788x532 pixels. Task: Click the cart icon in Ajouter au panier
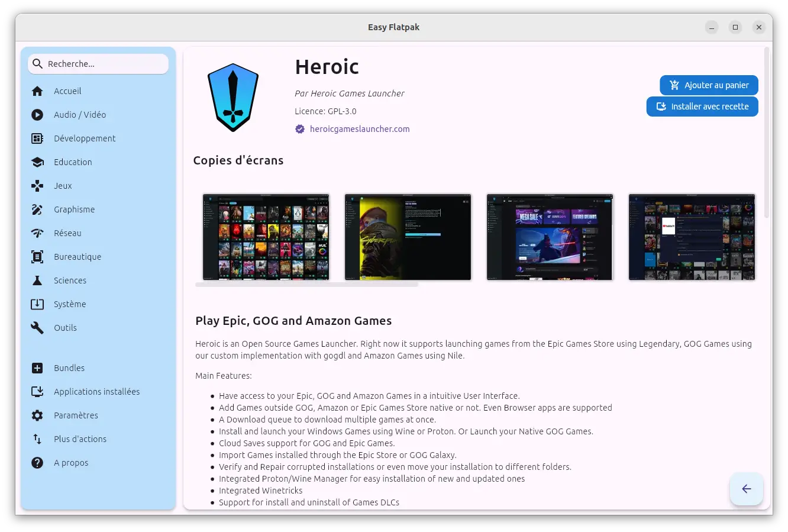(x=674, y=85)
